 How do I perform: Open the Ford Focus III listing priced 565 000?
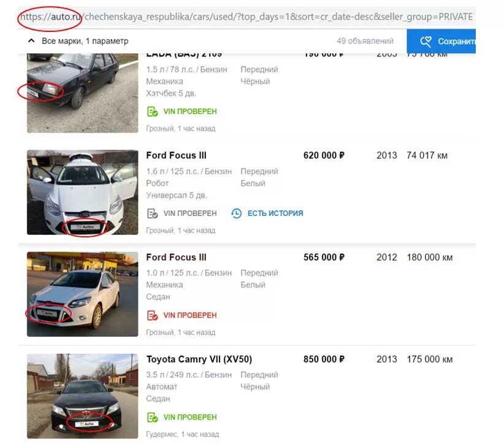pyautogui.click(x=176, y=257)
